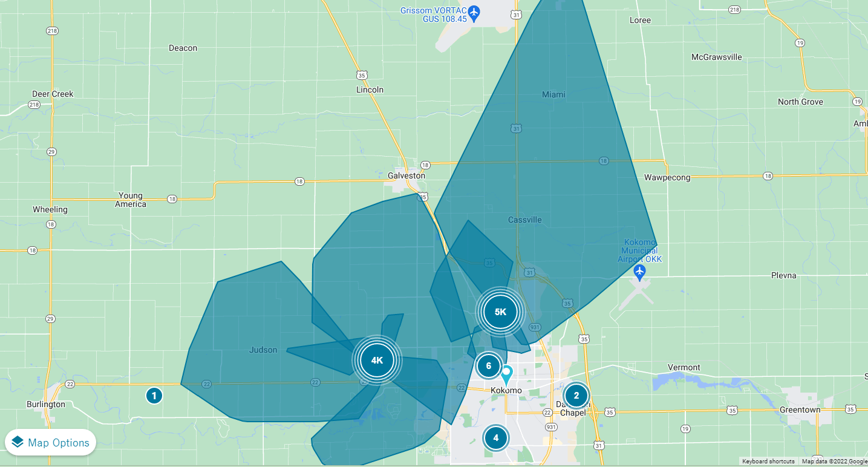868x467 pixels.
Task: Click the Map data ©2022 Google link
Action: tap(834, 460)
